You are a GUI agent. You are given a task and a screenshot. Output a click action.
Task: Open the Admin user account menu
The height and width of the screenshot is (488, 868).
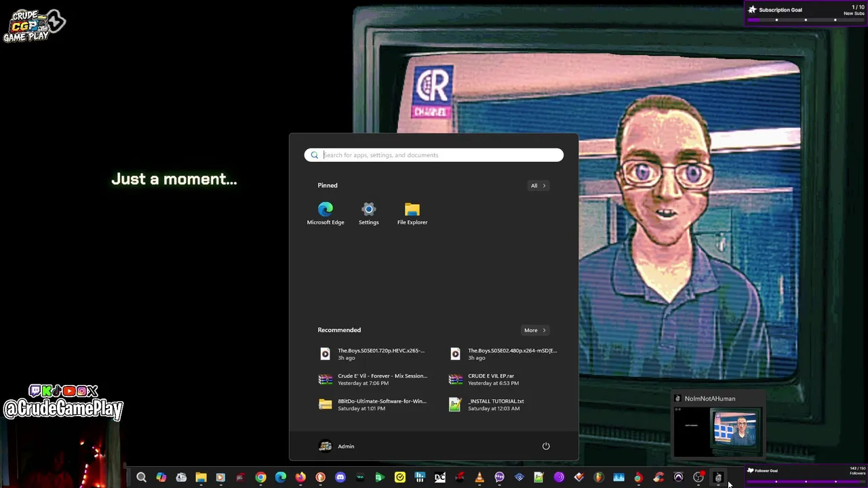pos(337,446)
